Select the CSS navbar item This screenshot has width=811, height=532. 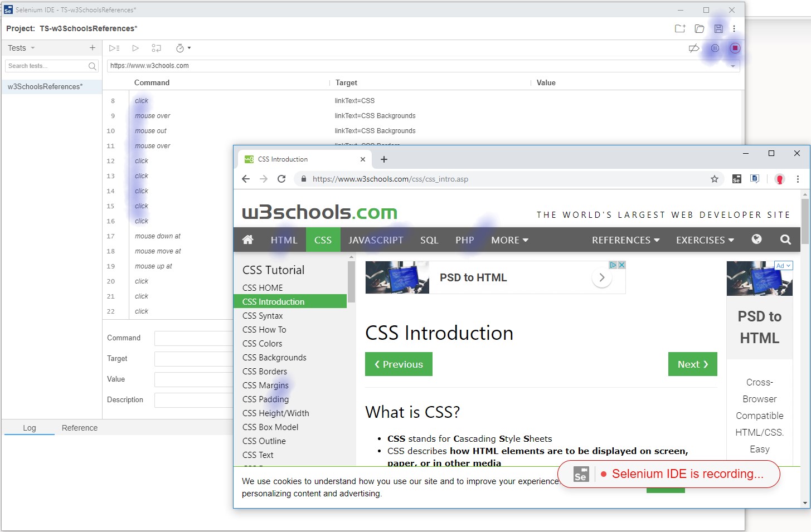coord(323,240)
